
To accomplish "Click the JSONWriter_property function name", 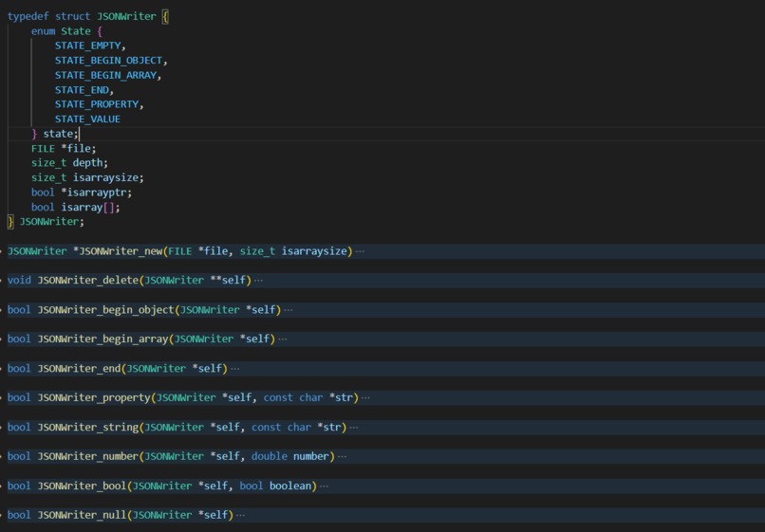I will (94, 397).
